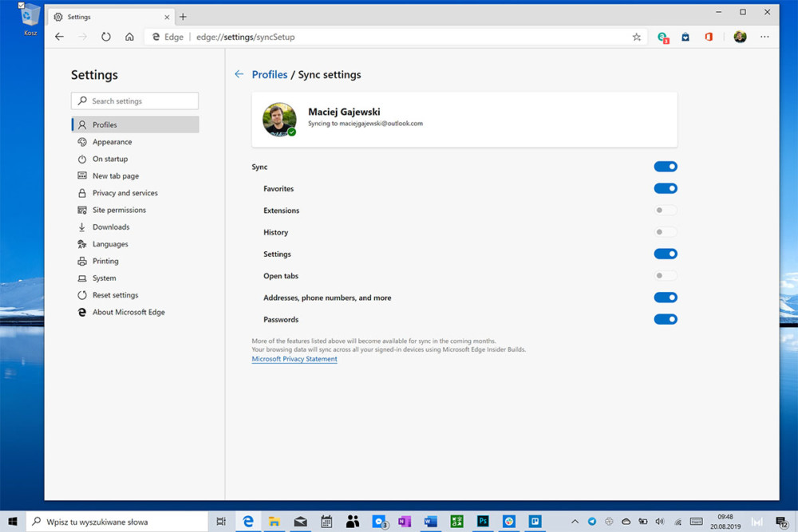This screenshot has width=798, height=532.
Task: Click the Windows taskbar search box
Action: point(117,522)
